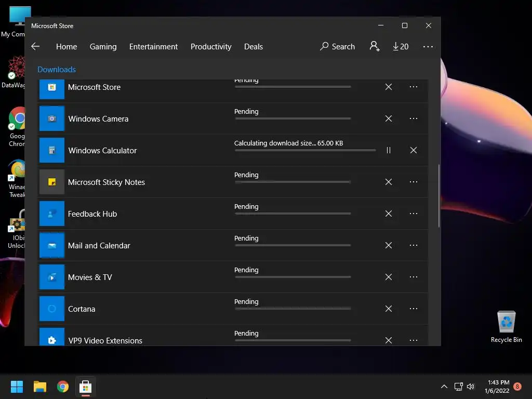Click the Feedback Hub app icon
The image size is (532, 399).
pyautogui.click(x=52, y=214)
